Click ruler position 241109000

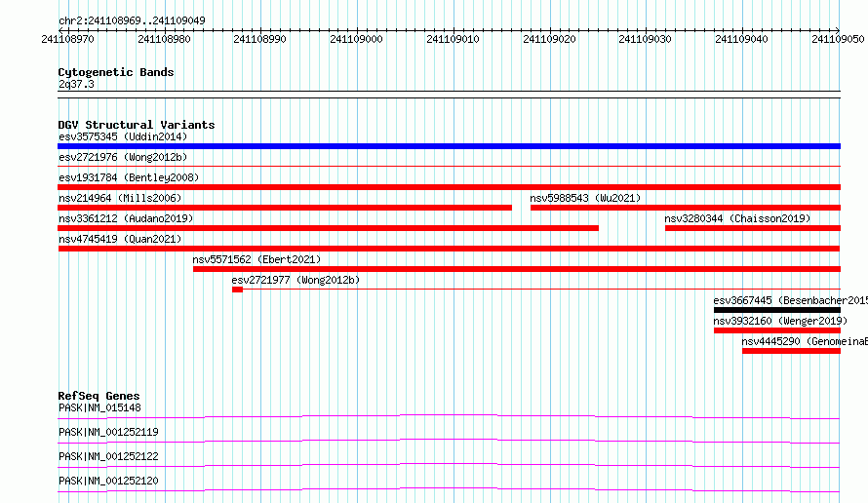(x=357, y=39)
